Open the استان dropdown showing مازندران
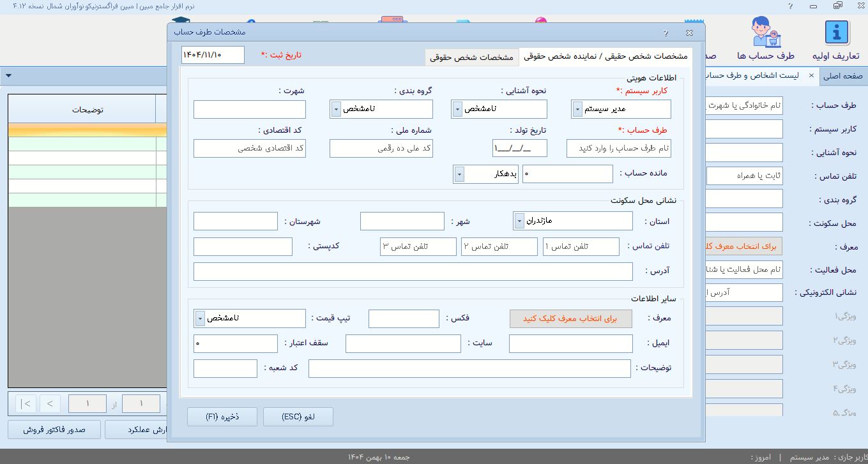Viewport: 868px width, 464px height. tap(519, 221)
